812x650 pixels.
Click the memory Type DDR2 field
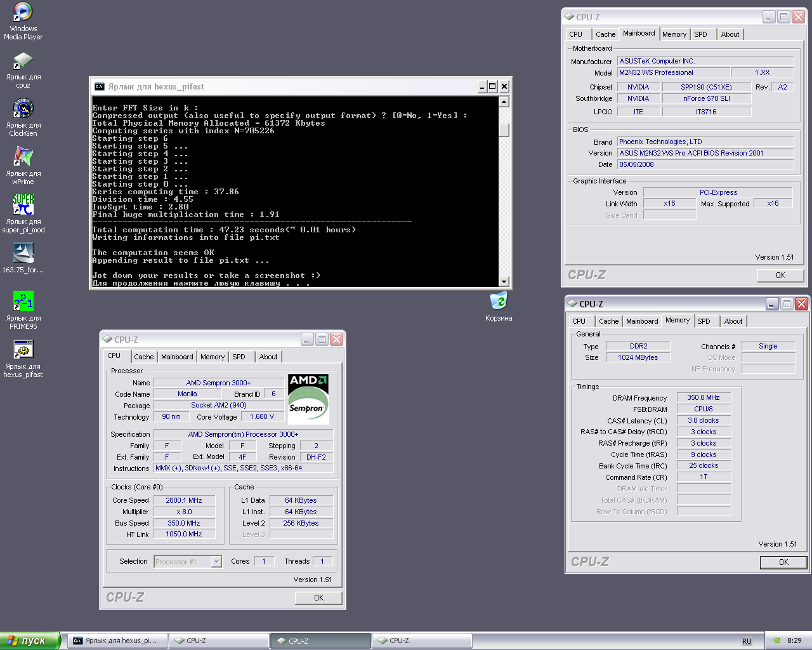click(638, 346)
